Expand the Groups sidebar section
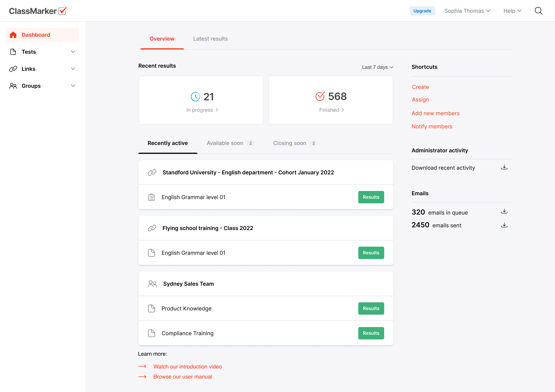 (73, 86)
